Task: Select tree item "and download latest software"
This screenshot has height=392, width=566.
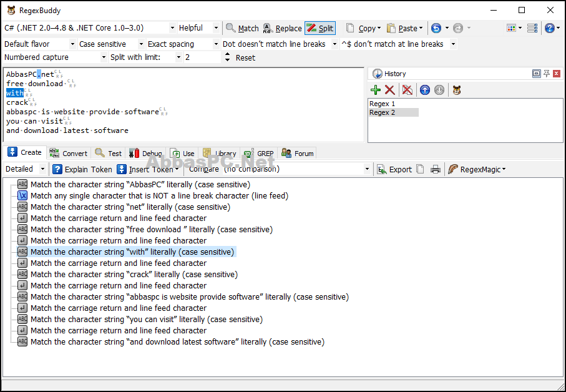Action: pos(177,341)
